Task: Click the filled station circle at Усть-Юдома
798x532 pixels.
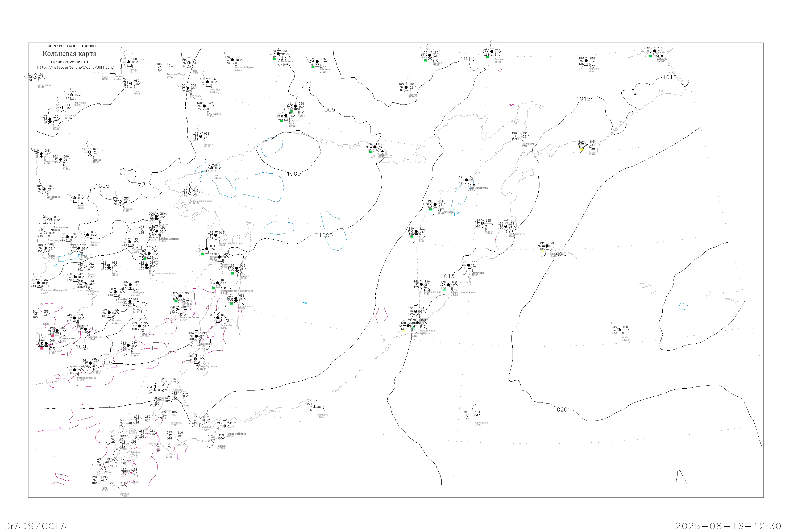Action: click(204, 106)
